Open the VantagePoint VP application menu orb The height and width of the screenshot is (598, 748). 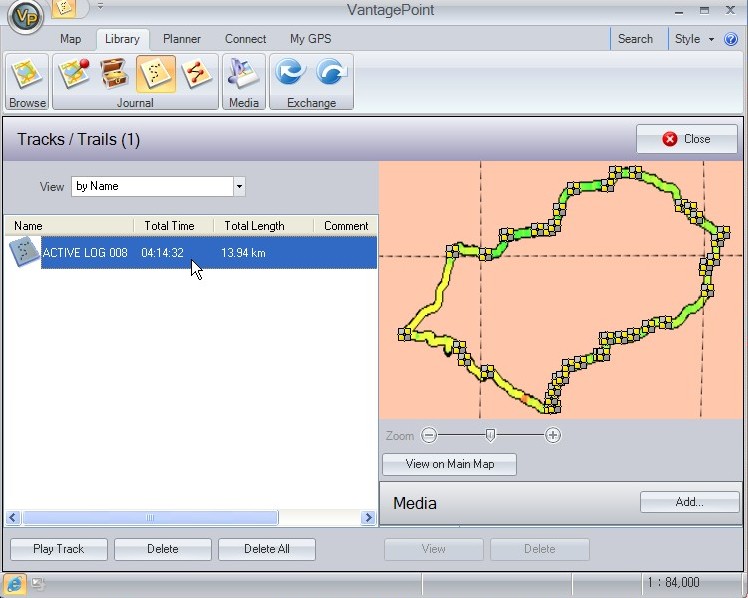click(x=26, y=16)
